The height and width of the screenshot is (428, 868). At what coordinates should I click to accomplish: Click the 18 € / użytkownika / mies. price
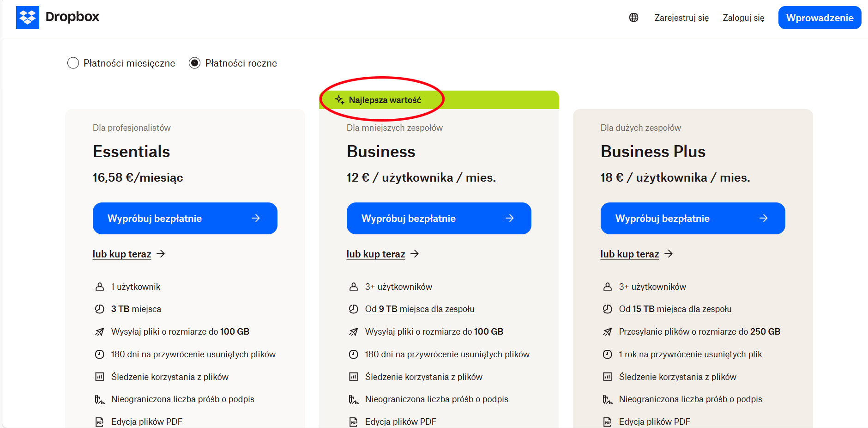tap(675, 177)
